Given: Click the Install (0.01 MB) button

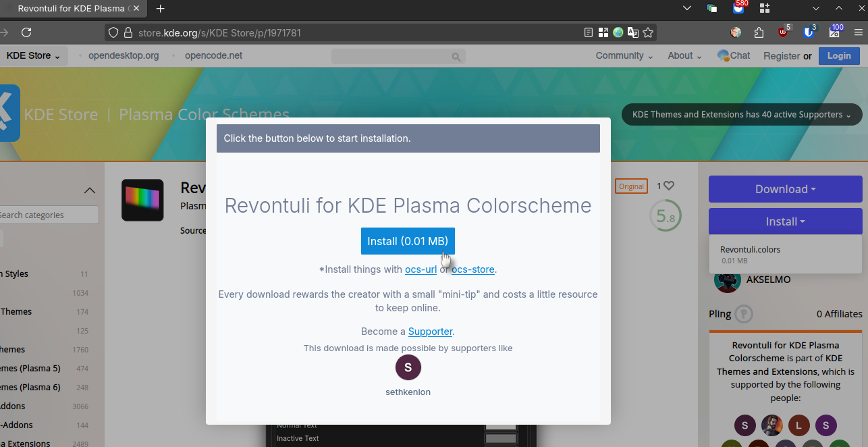Looking at the screenshot, I should click(408, 241).
